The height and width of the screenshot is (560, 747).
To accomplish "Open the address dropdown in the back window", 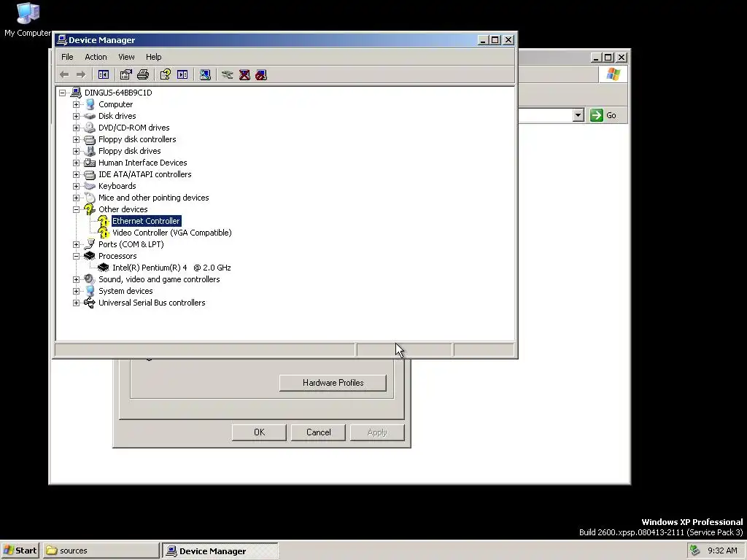I will pos(578,115).
